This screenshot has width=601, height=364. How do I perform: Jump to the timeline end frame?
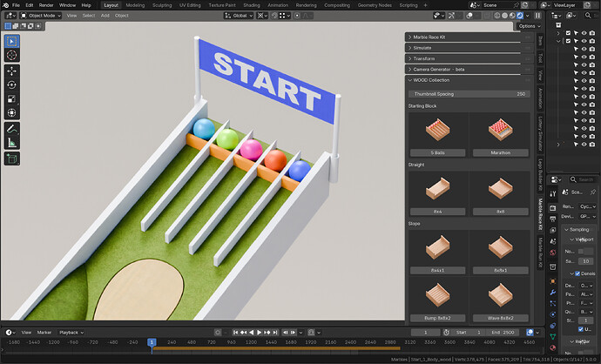pos(275,333)
